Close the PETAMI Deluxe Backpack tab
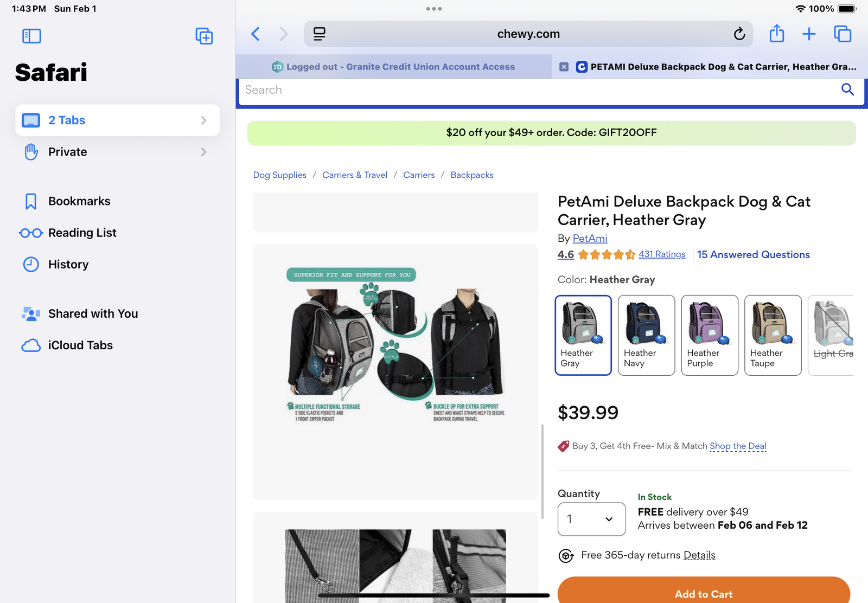 pyautogui.click(x=564, y=67)
